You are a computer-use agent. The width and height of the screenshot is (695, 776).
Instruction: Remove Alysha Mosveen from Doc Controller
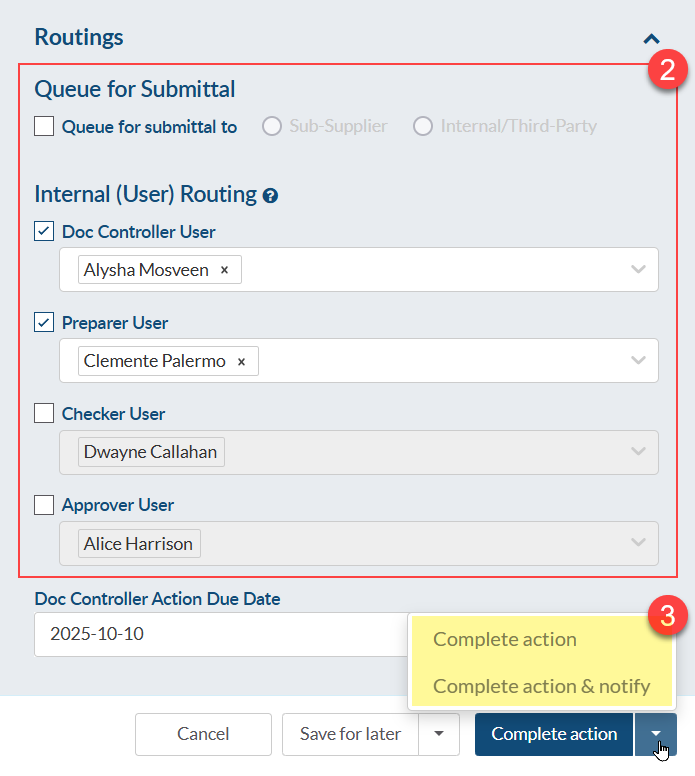click(224, 270)
